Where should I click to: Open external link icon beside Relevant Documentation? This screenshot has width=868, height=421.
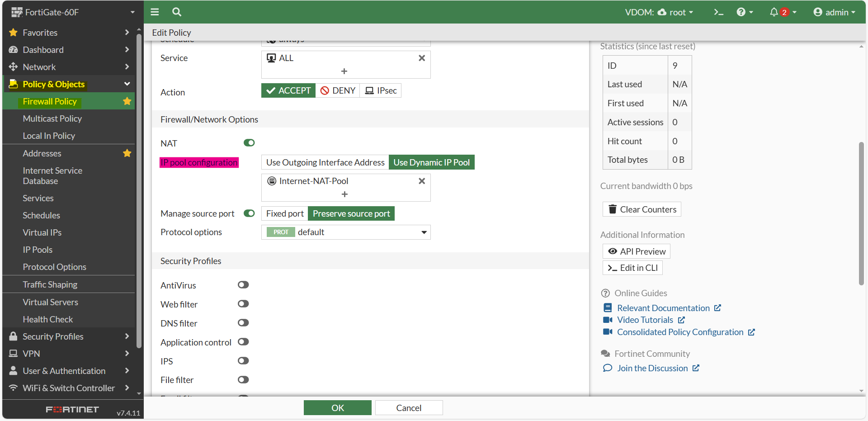pyautogui.click(x=717, y=308)
